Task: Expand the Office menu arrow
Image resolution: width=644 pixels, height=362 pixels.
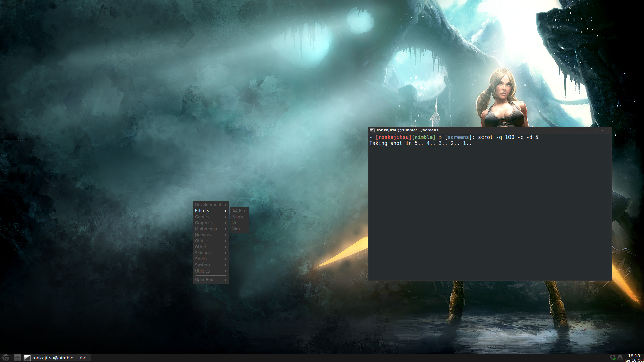Action: [x=226, y=241]
